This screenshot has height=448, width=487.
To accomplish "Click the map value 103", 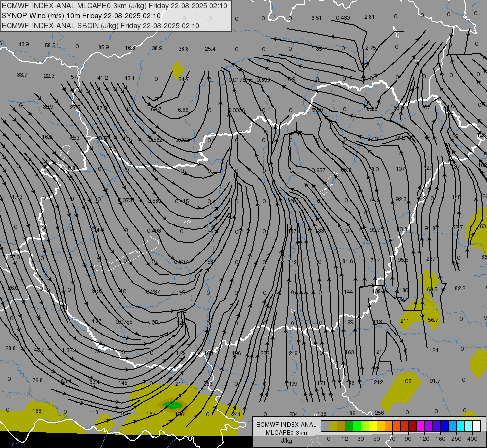I will click(407, 381).
